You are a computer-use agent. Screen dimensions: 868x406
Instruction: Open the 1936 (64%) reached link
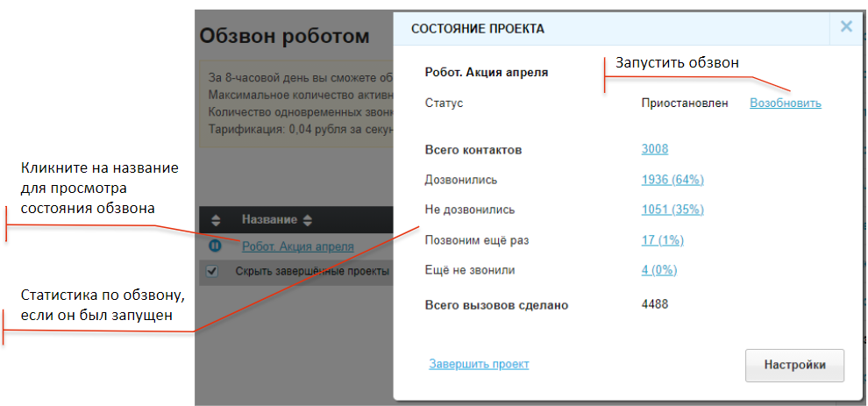672,180
